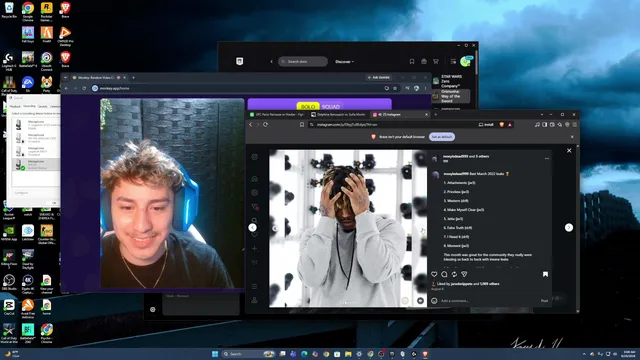This screenshot has height=360, width=640.
Task: Open a new tab in the Chrome window
Action: 133,78
